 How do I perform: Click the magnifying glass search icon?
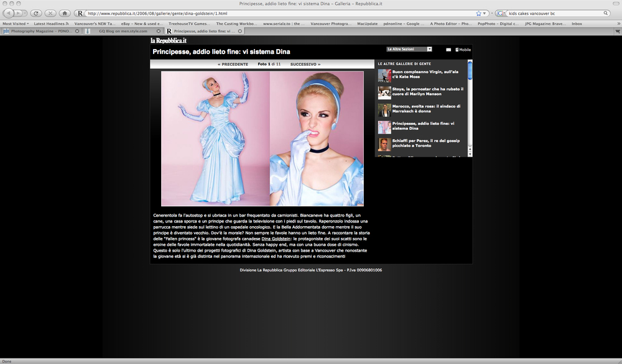[606, 13]
